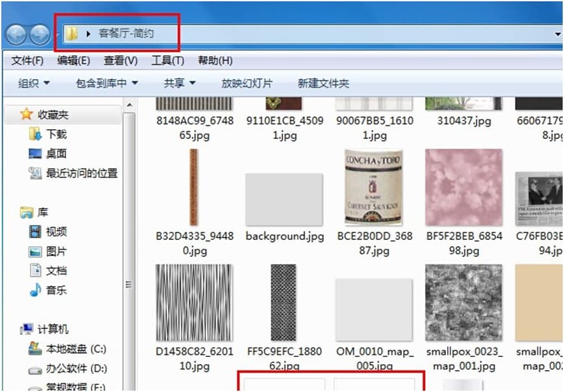The image size is (564, 392).
Task: Select pink BF5F2BEB_685498.jpg thumbnail
Action: pos(463,188)
